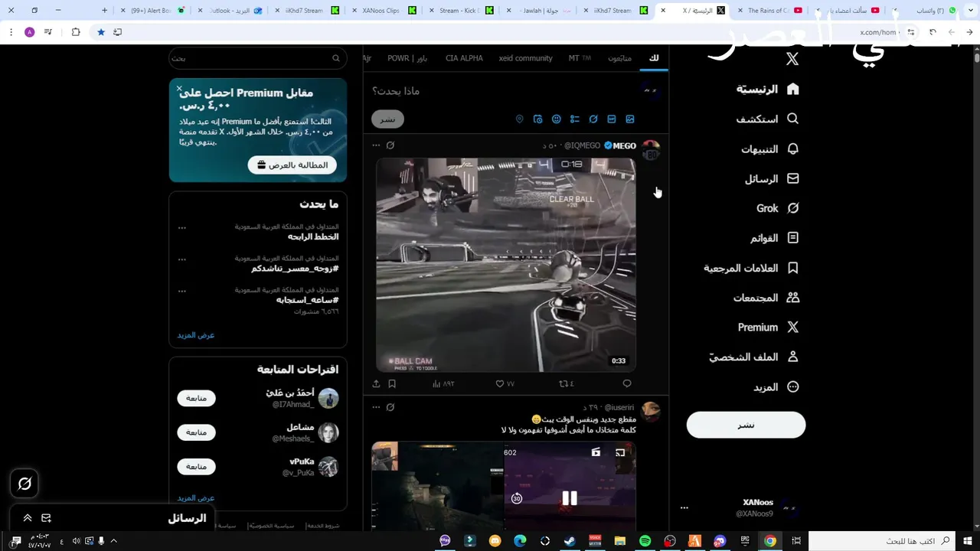The image size is (980, 551).
Task: Schedule post icon in composer
Action: pos(538,119)
